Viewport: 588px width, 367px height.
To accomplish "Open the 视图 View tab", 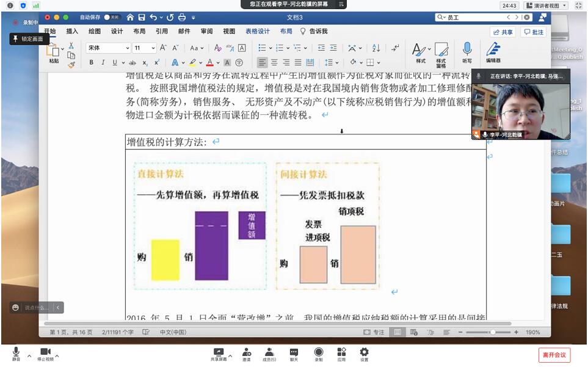I will [229, 31].
